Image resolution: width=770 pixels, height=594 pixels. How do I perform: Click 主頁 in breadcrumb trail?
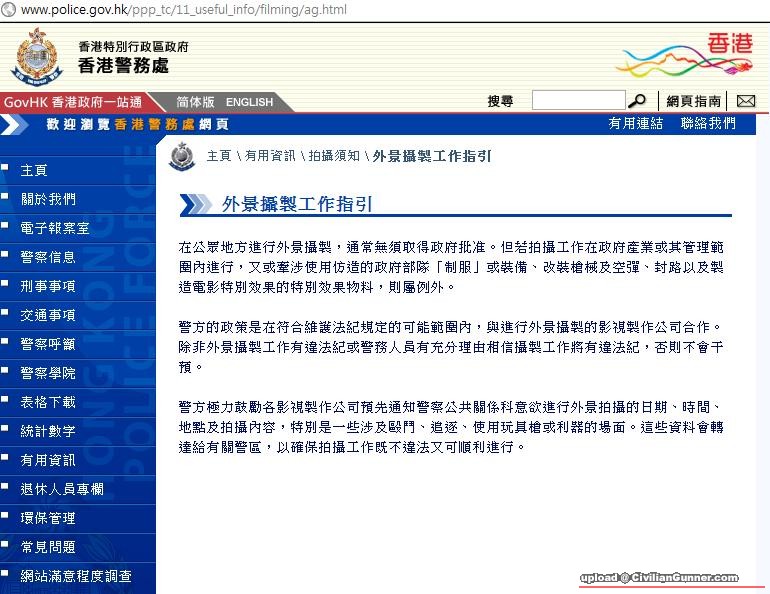coord(219,156)
